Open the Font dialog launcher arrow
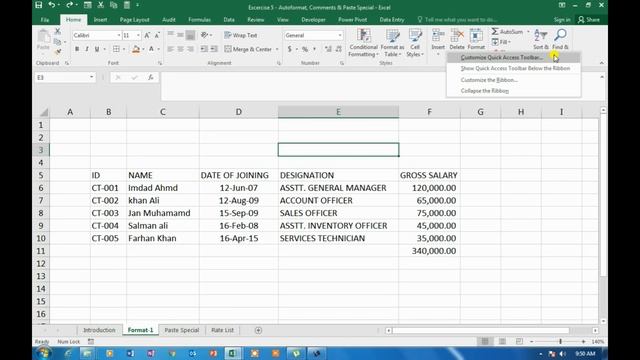Image resolution: width=640 pixels, height=360 pixels. (160, 63)
